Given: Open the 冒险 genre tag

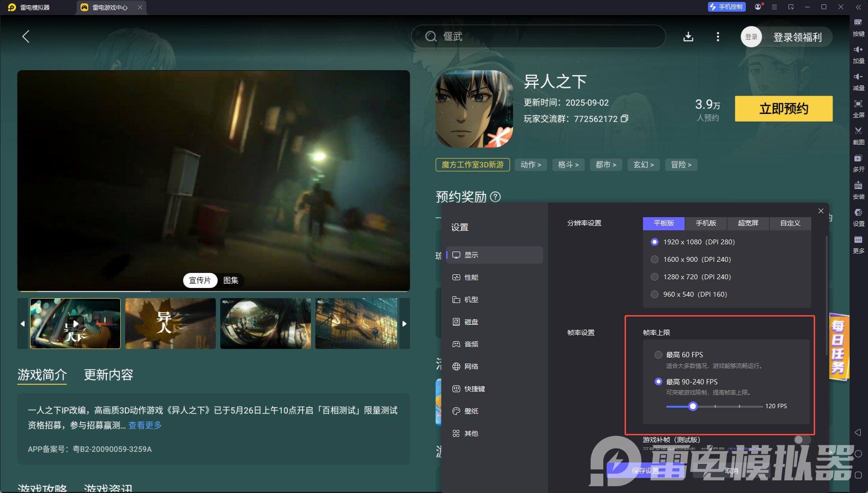Looking at the screenshot, I should [681, 165].
